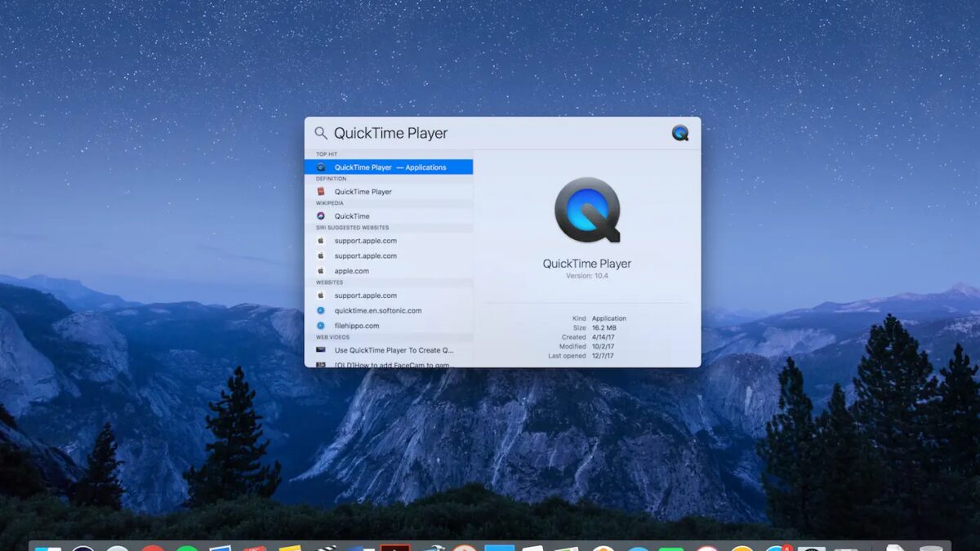Open first support.apple.com under Siri Suggested Websites
The width and height of the screenshot is (980, 551).
[365, 241]
